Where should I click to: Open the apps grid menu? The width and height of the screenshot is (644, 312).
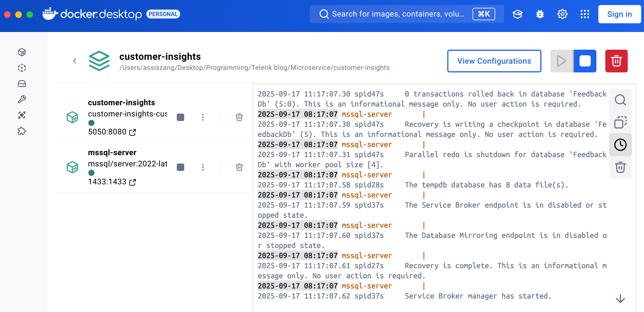click(585, 14)
